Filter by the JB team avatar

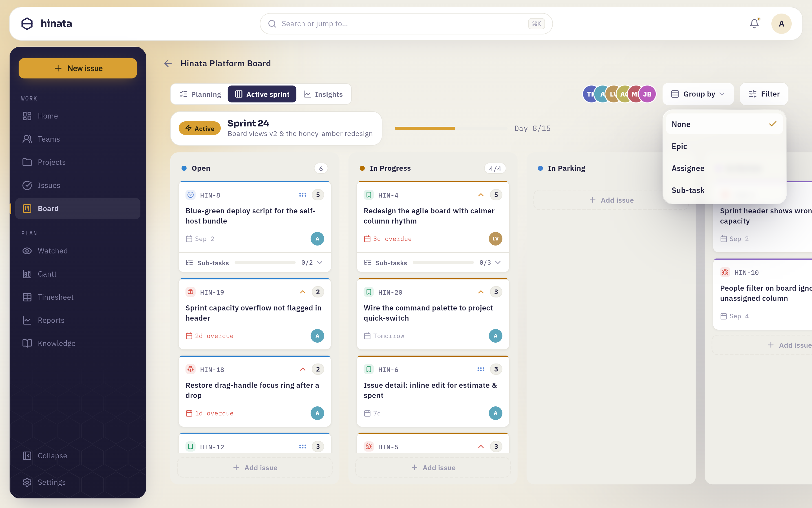click(647, 94)
